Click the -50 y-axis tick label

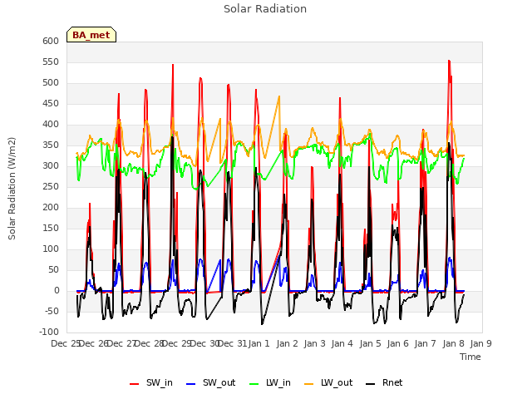point(52,311)
